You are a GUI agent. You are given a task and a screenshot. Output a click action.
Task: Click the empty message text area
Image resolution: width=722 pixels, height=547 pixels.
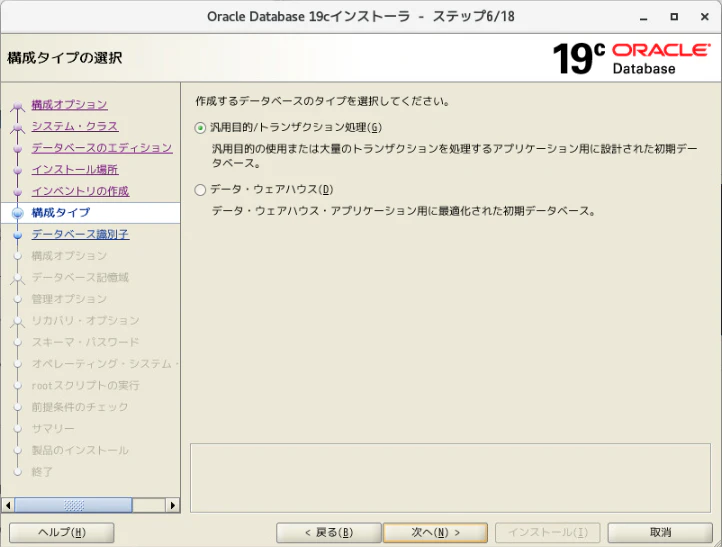coord(450,478)
